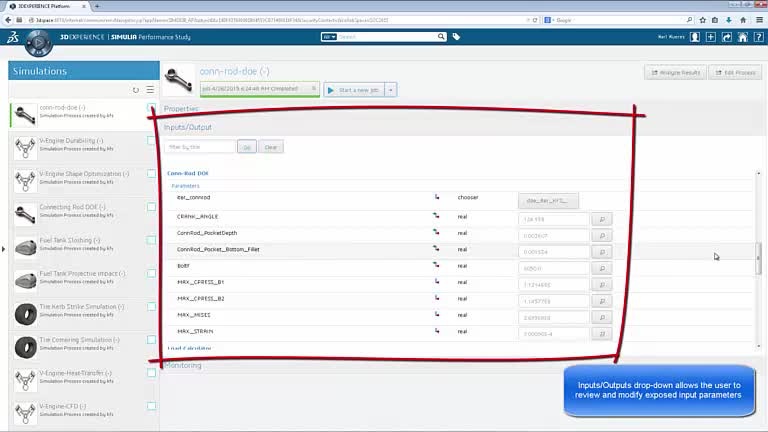768x432 pixels.
Task: Click output mode icon on MAX_CPRESS_B2 row
Action: (436, 298)
